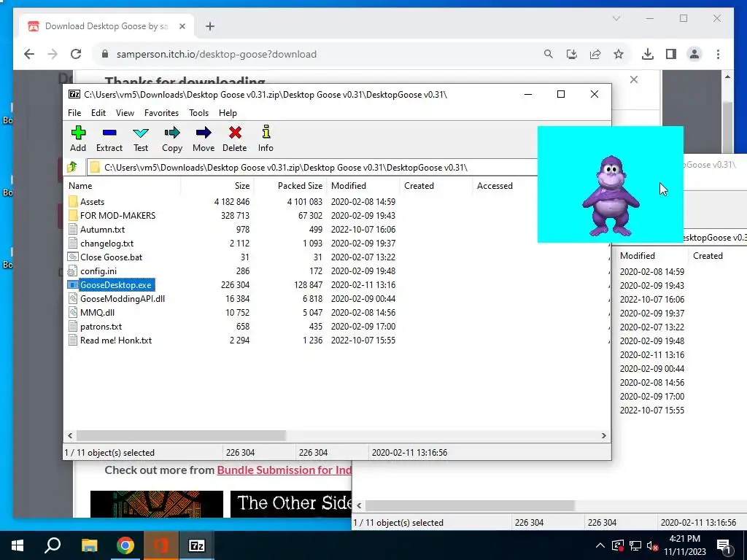The width and height of the screenshot is (747, 560).
Task: Open the File menu
Action: 74,113
